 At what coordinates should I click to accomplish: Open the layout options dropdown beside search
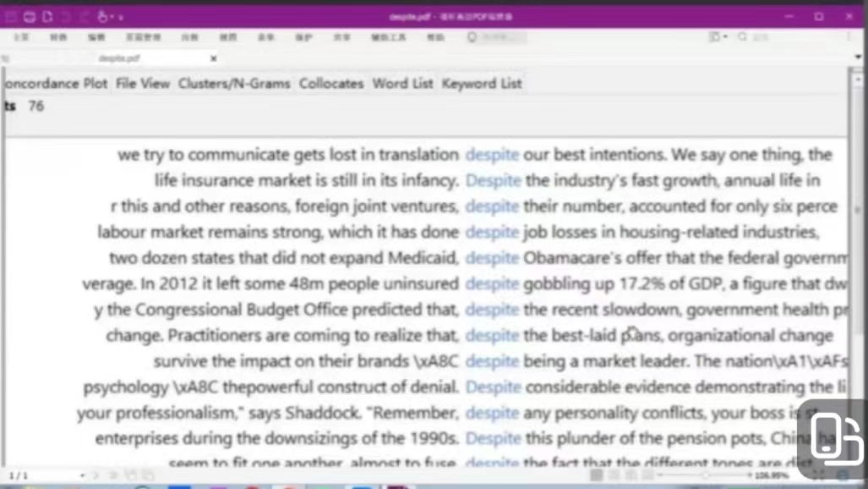tap(718, 37)
